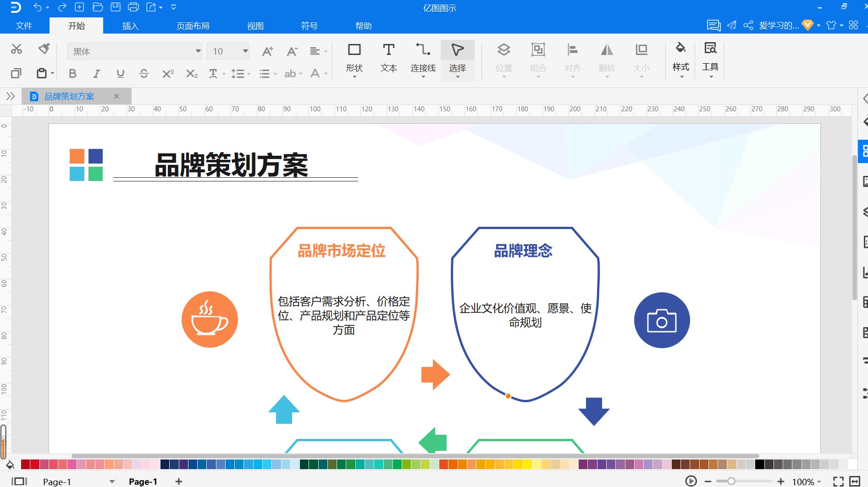The height and width of the screenshot is (487, 868).
Task: Click the fit-to-page icon in status bar
Action: click(x=855, y=481)
